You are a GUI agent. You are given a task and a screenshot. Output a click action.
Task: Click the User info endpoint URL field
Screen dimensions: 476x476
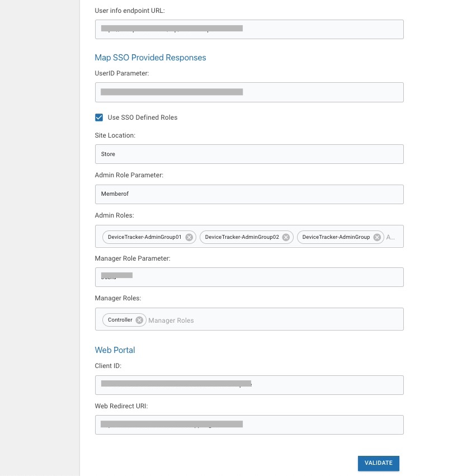[249, 30]
